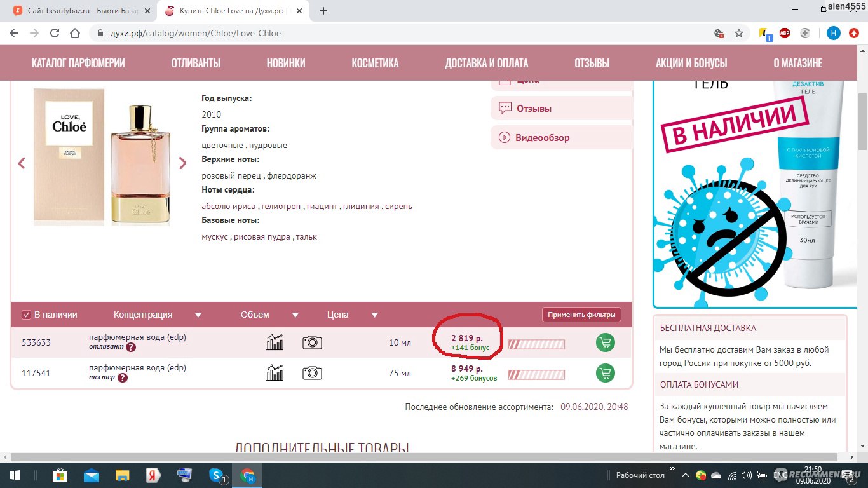The width and height of the screenshot is (868, 488).
Task: Click stock level bar for 10 мл item
Action: click(x=536, y=344)
